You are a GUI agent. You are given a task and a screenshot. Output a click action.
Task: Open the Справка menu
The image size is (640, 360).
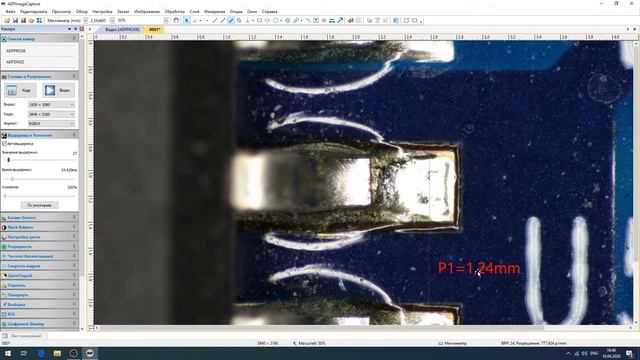[269, 11]
